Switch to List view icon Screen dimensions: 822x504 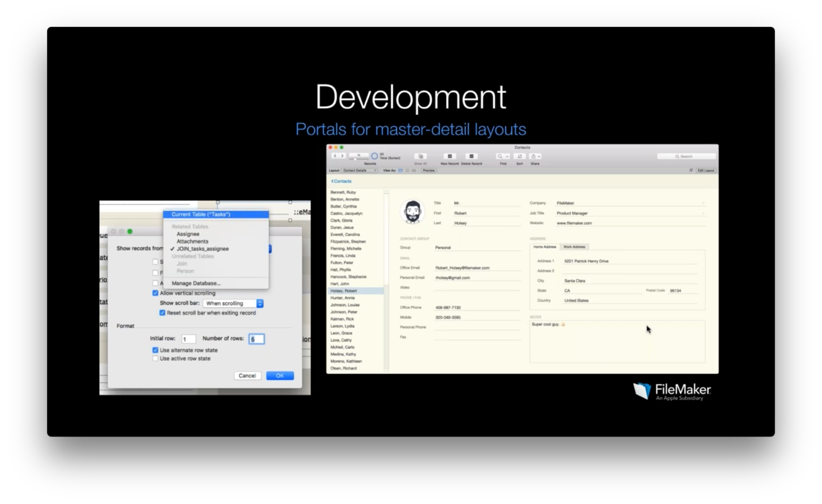407,170
